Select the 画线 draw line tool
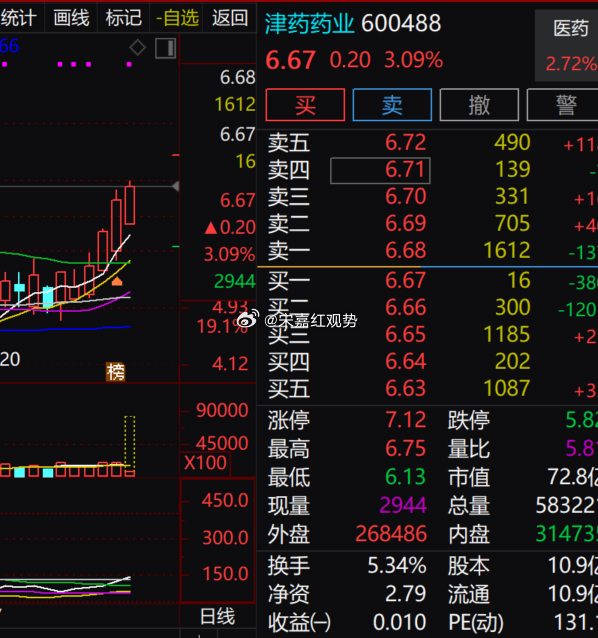Viewport: 598px width, 638px height. (71, 18)
